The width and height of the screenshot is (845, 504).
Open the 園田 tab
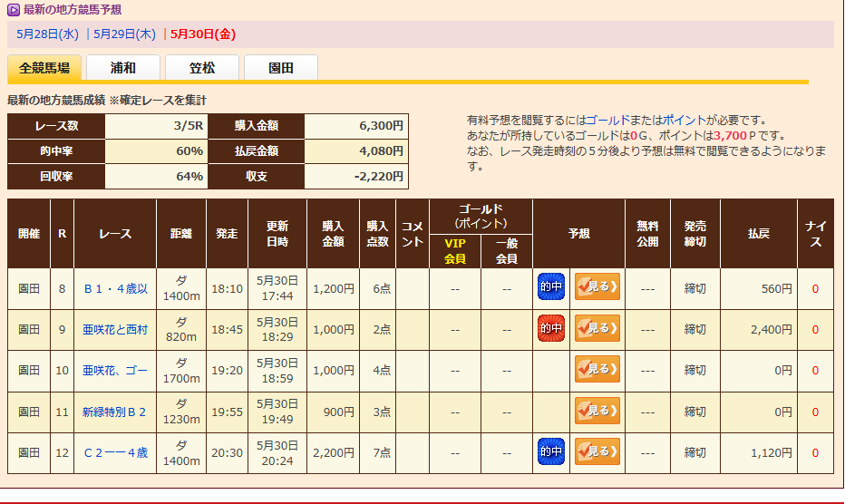[281, 68]
